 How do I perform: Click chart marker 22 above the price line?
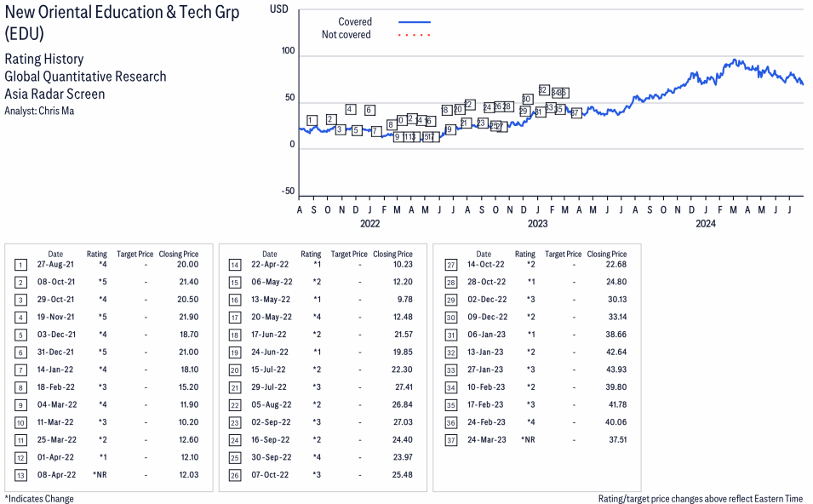coord(469,105)
